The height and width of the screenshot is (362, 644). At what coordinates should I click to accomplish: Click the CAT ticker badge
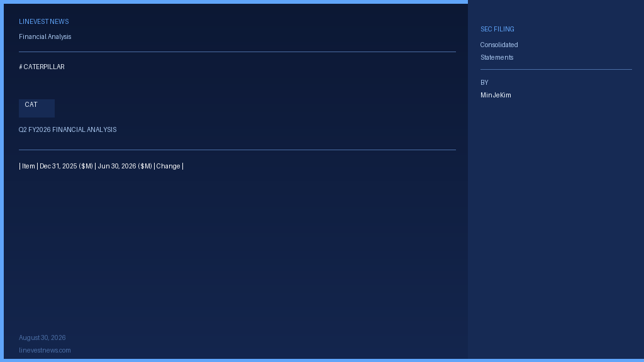tap(36, 108)
